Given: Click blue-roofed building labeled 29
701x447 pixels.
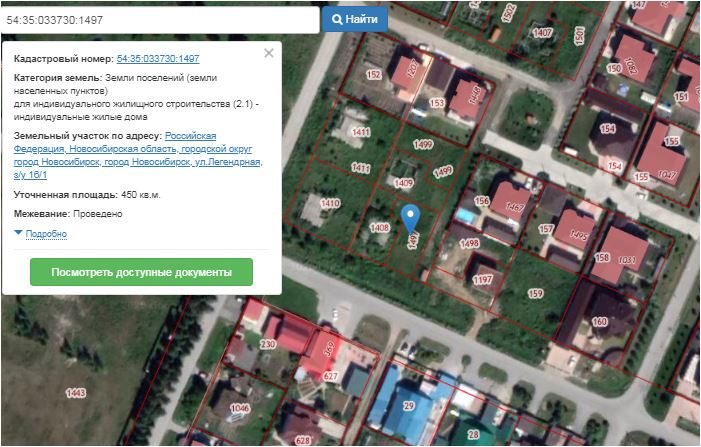Looking at the screenshot, I should click(409, 404).
